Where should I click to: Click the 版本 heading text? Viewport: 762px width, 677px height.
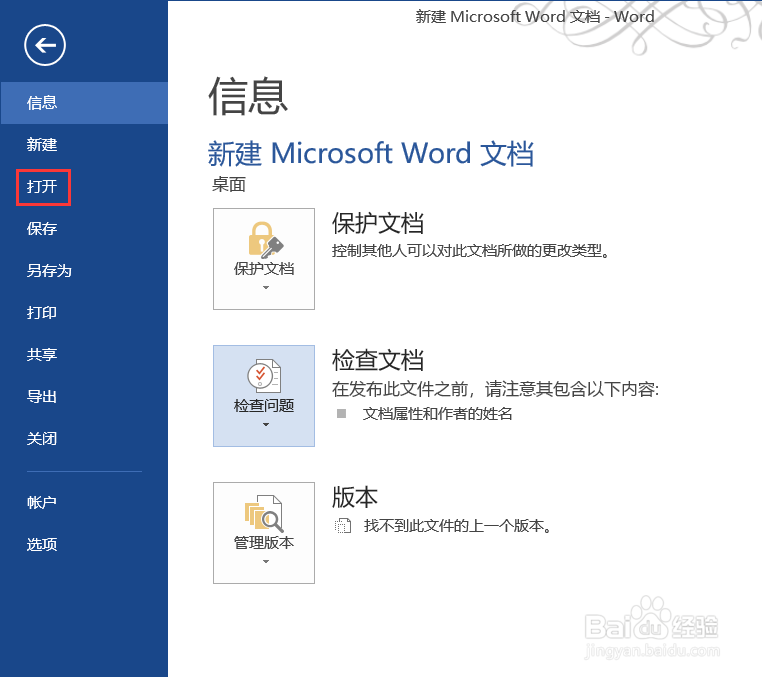pos(355,498)
